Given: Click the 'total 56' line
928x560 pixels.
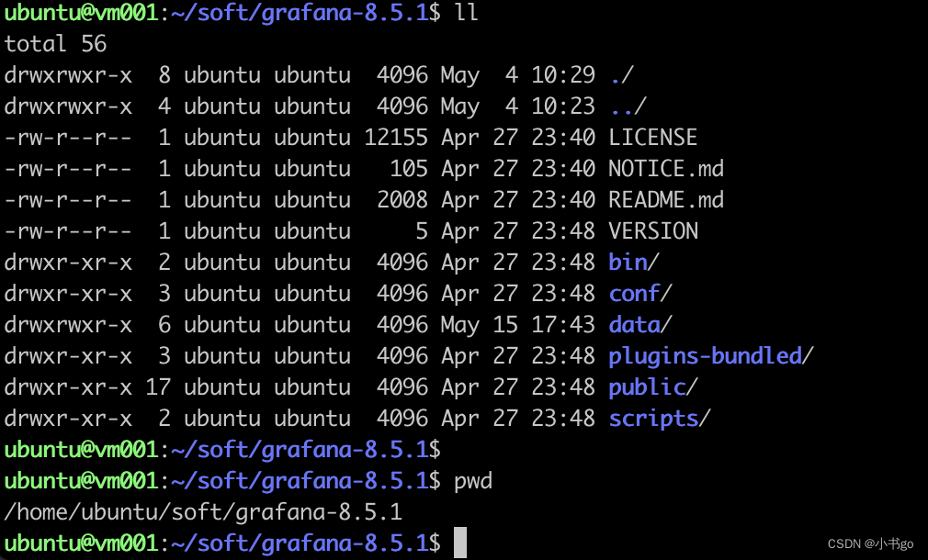Looking at the screenshot, I should (x=55, y=44).
